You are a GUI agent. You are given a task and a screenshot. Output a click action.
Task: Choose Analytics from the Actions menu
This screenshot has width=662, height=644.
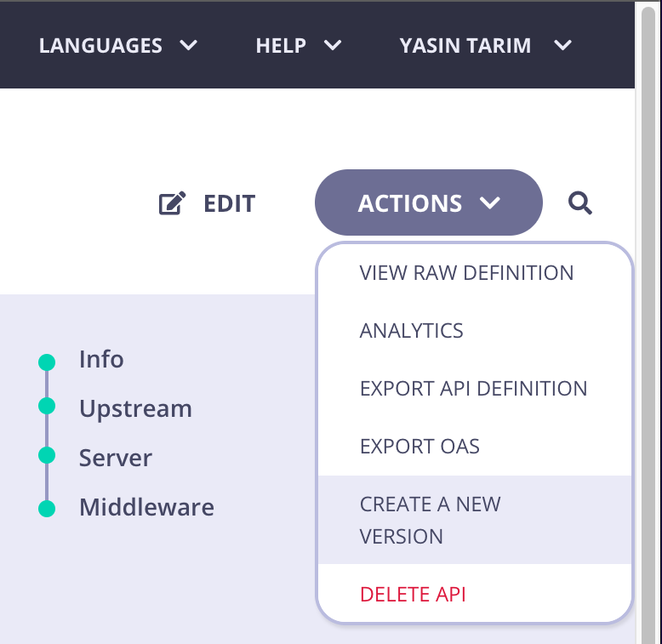412,331
